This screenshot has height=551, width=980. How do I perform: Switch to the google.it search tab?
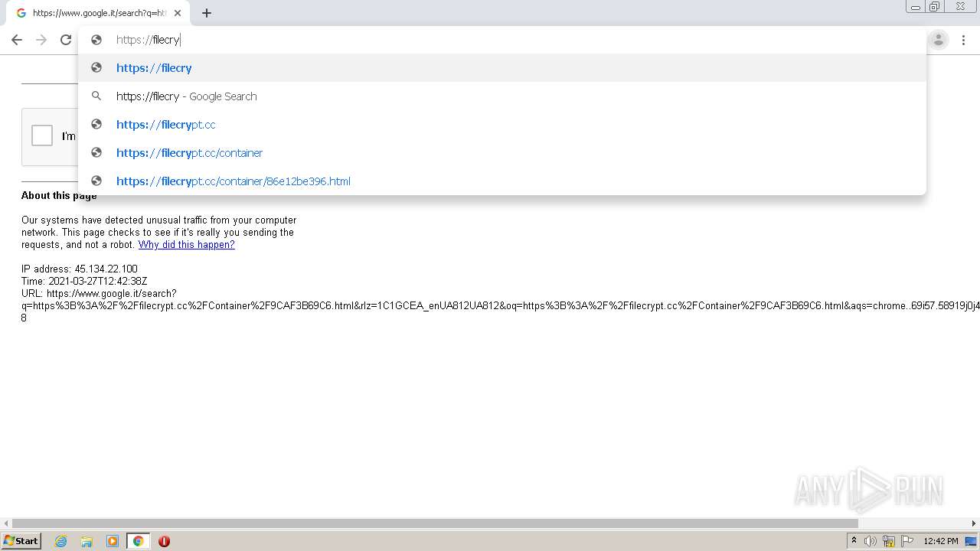98,13
